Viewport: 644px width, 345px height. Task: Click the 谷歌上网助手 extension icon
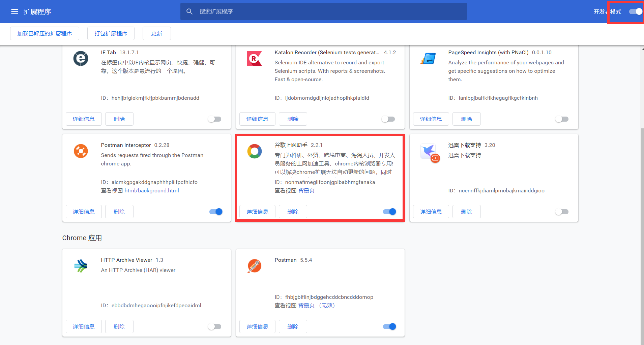tap(255, 151)
